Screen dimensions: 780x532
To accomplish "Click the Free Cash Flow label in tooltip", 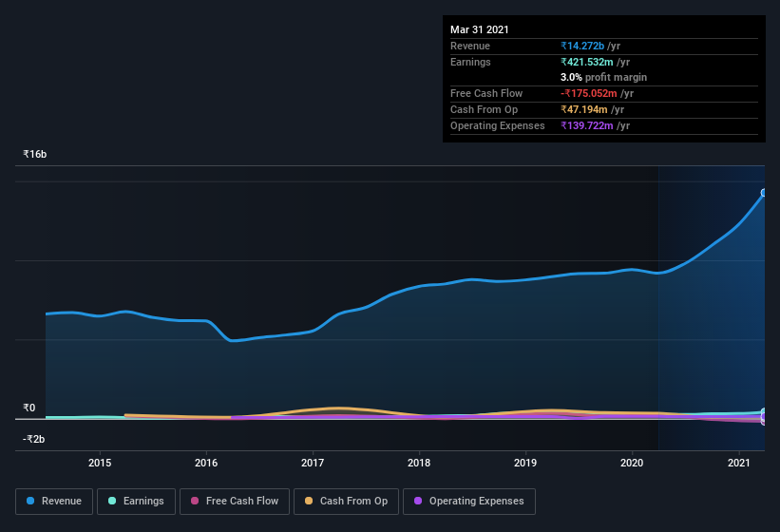I will tap(486, 93).
